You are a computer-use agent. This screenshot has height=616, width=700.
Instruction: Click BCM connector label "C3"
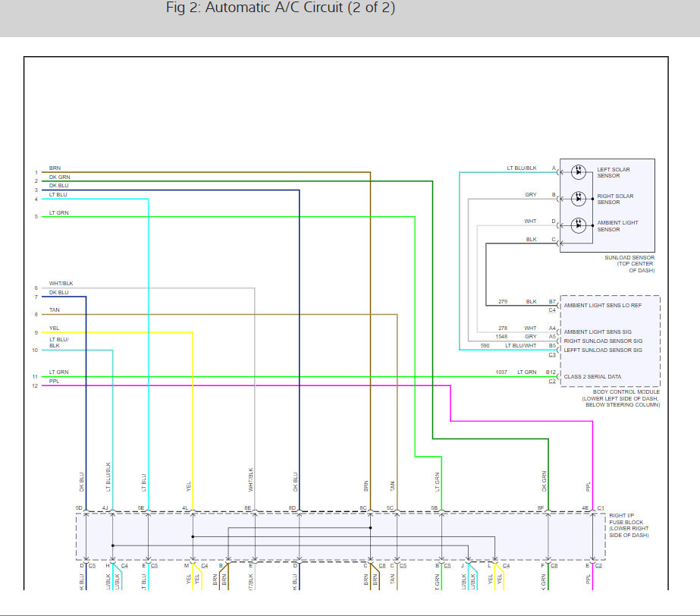[552, 355]
